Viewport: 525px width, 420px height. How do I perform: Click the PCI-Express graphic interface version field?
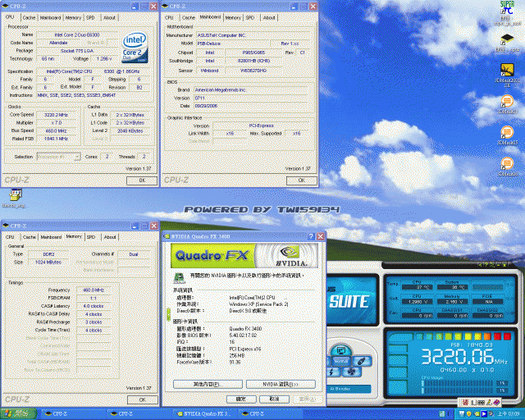(261, 126)
